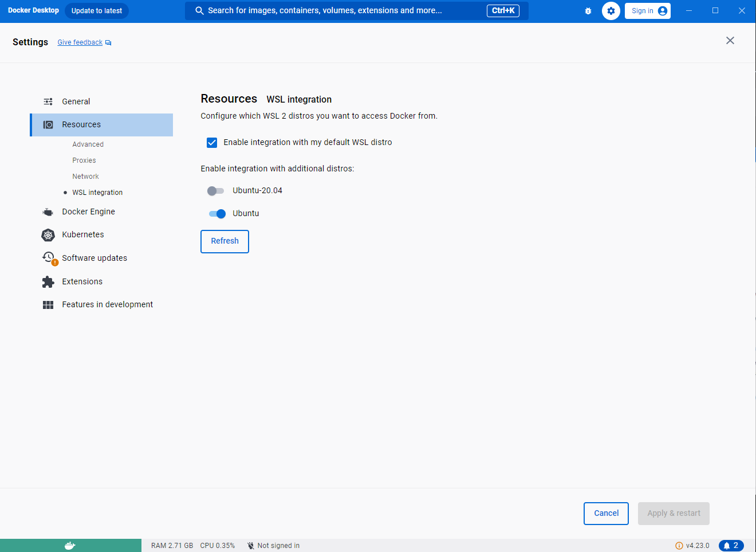This screenshot has width=756, height=552.
Task: Click the Cancel button
Action: click(x=606, y=514)
